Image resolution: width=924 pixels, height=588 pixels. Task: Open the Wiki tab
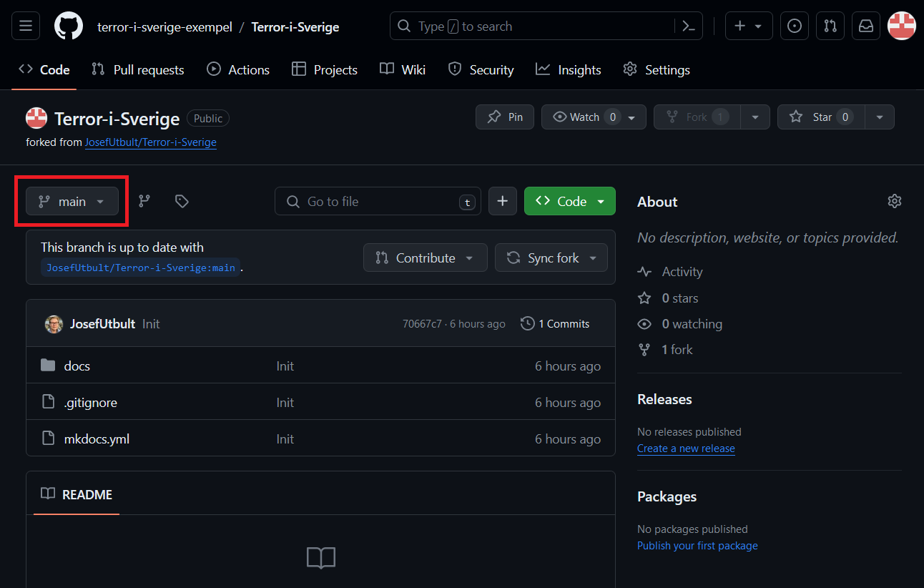[403, 70]
